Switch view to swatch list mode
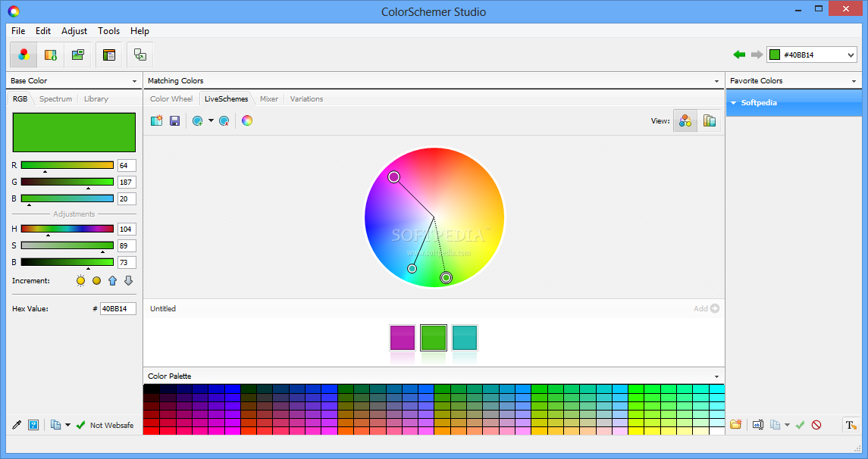Viewport: 868px width, 459px height. point(709,120)
